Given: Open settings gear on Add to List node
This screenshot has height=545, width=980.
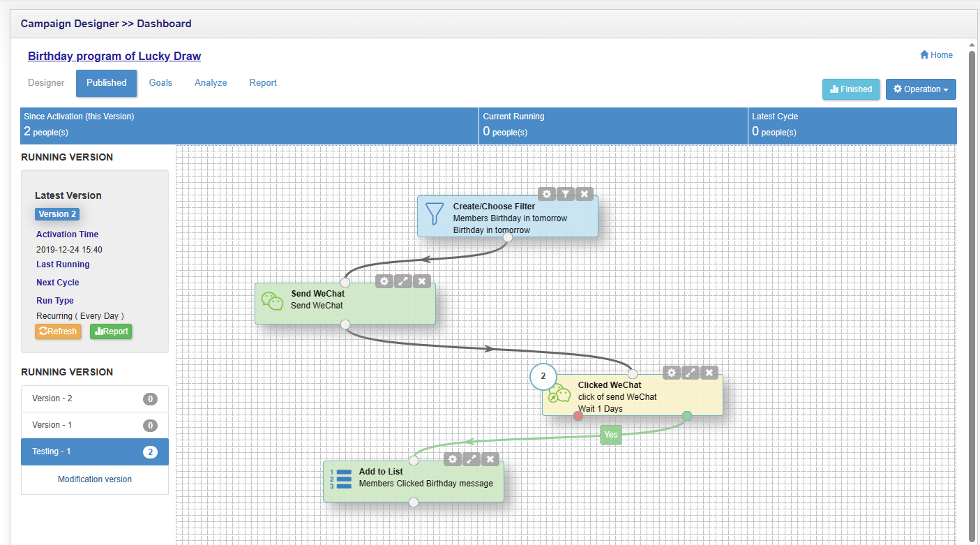Looking at the screenshot, I should click(x=453, y=459).
